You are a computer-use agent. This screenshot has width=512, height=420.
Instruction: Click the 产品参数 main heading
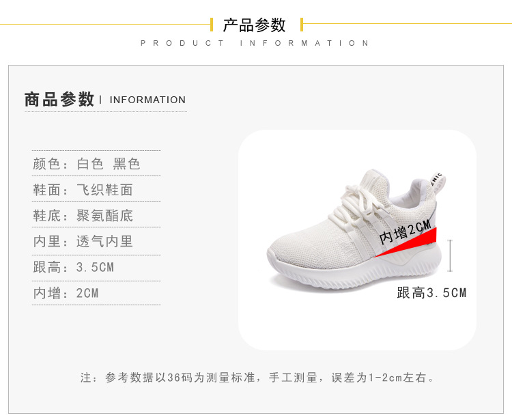click(x=255, y=25)
